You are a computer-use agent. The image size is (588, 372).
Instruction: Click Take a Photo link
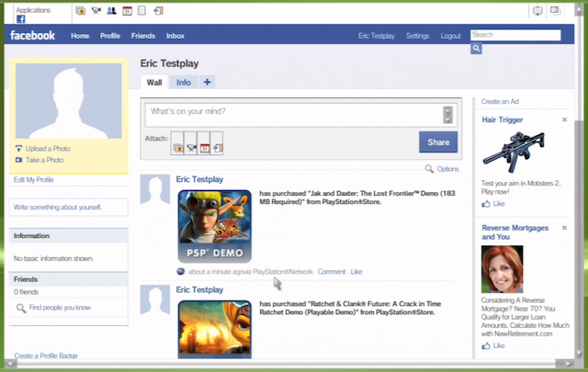[44, 160]
